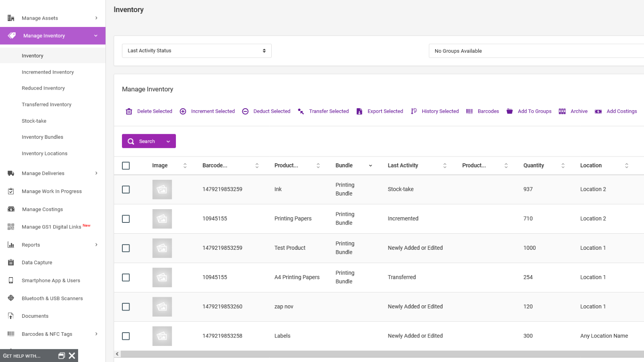644x362 pixels.
Task: Tick the checkbox for the Ink row
Action: 126,189
